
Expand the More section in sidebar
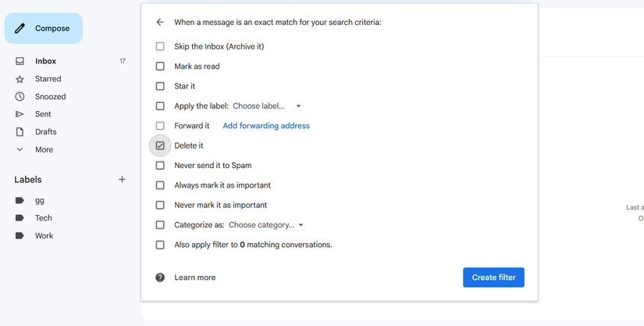pyautogui.click(x=44, y=150)
